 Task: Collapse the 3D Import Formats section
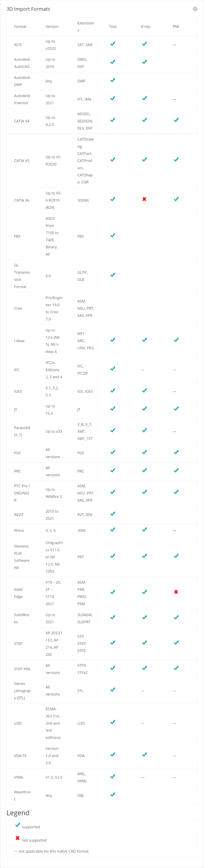pyautogui.click(x=195, y=9)
